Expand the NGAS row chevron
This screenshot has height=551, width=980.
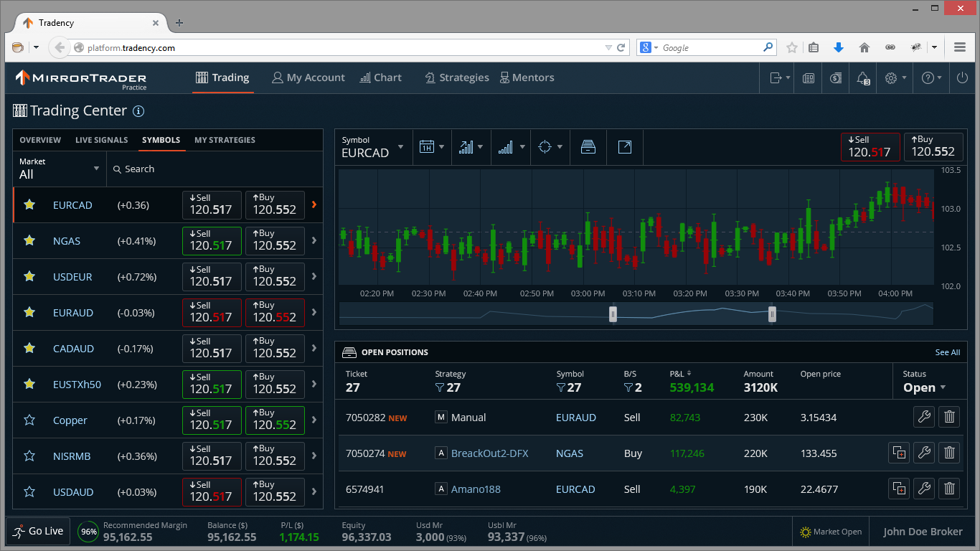pyautogui.click(x=314, y=240)
